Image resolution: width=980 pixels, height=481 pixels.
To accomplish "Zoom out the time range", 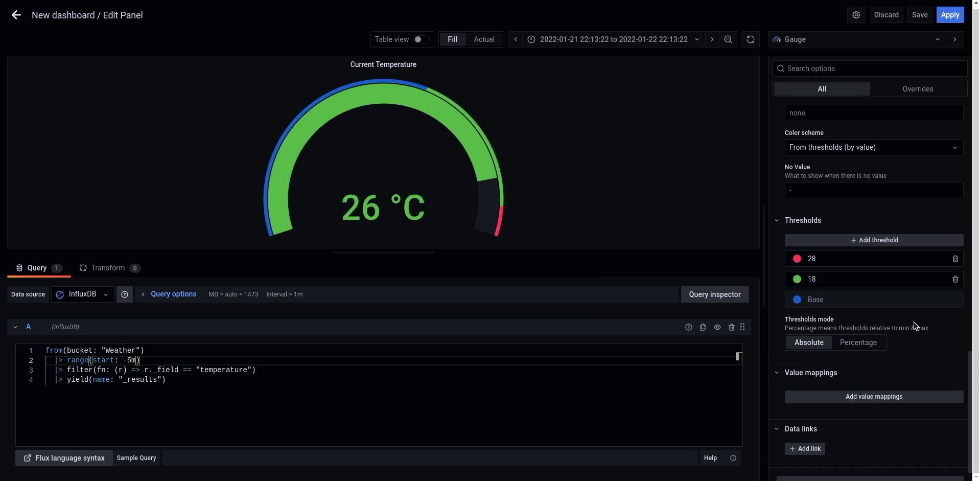I will pyautogui.click(x=728, y=39).
